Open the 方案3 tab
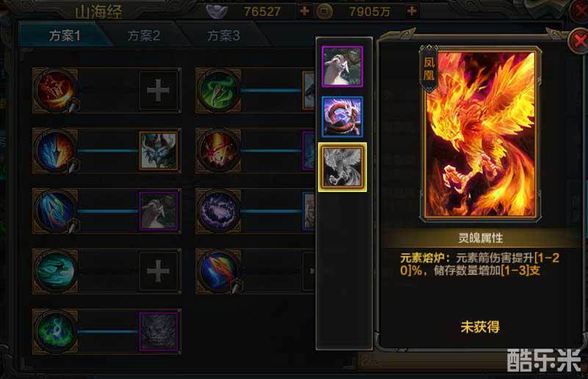This screenshot has width=588, height=379. coord(223,35)
